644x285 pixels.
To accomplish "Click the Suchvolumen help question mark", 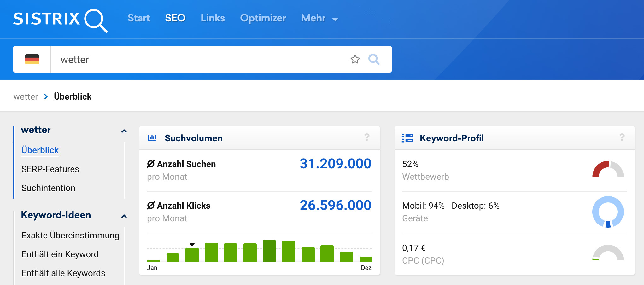I will [367, 137].
